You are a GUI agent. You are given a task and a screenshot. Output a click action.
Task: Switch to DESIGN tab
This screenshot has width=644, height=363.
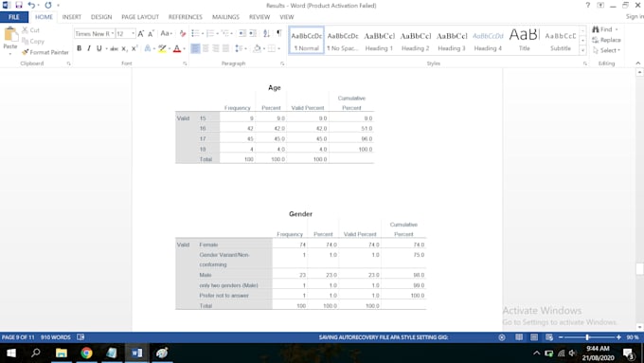point(101,17)
